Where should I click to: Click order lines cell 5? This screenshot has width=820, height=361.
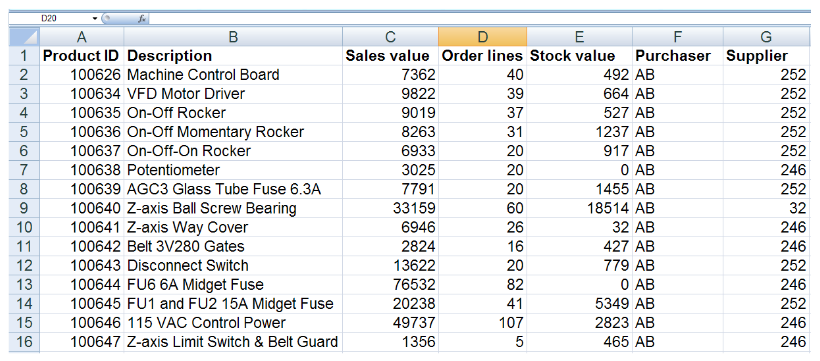tap(483, 342)
